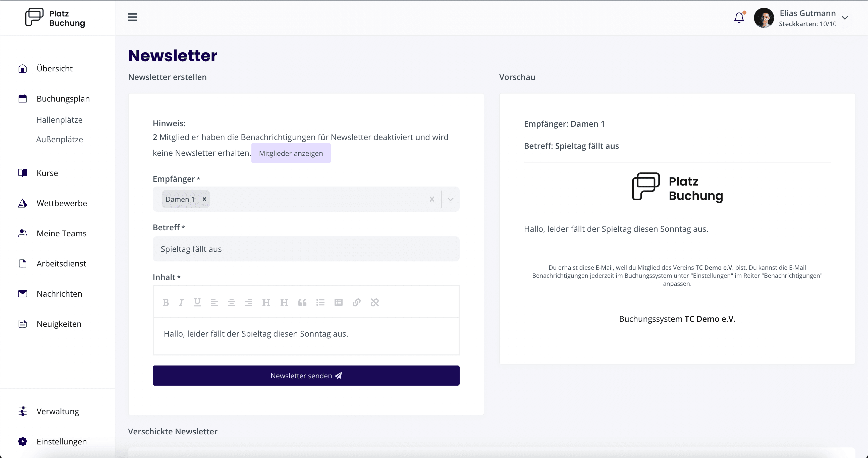The height and width of the screenshot is (458, 868).
Task: Toggle underline formatting in the editor
Action: tap(197, 302)
